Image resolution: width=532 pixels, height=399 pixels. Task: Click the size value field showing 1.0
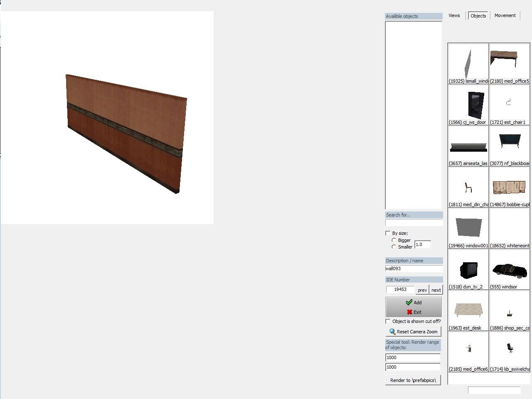pyautogui.click(x=423, y=244)
